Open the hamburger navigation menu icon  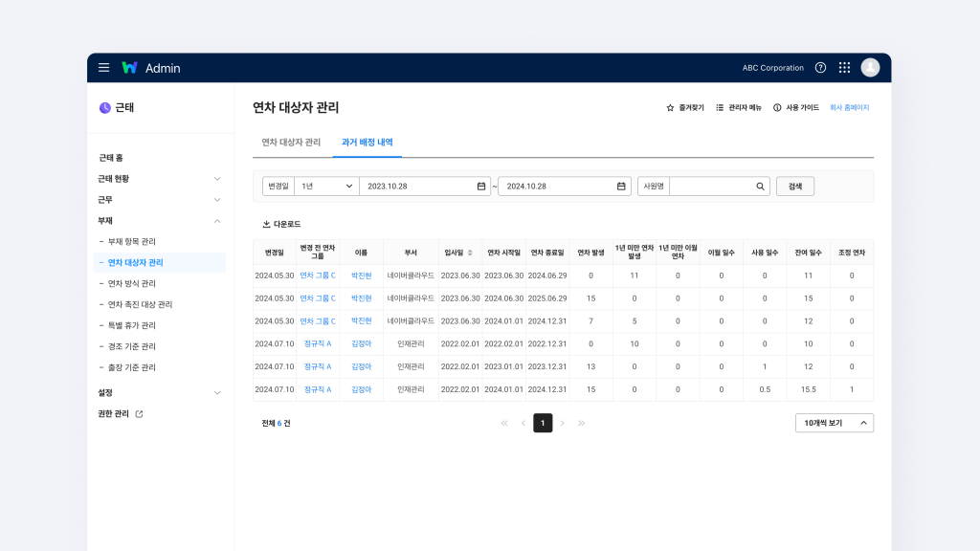pyautogui.click(x=104, y=68)
